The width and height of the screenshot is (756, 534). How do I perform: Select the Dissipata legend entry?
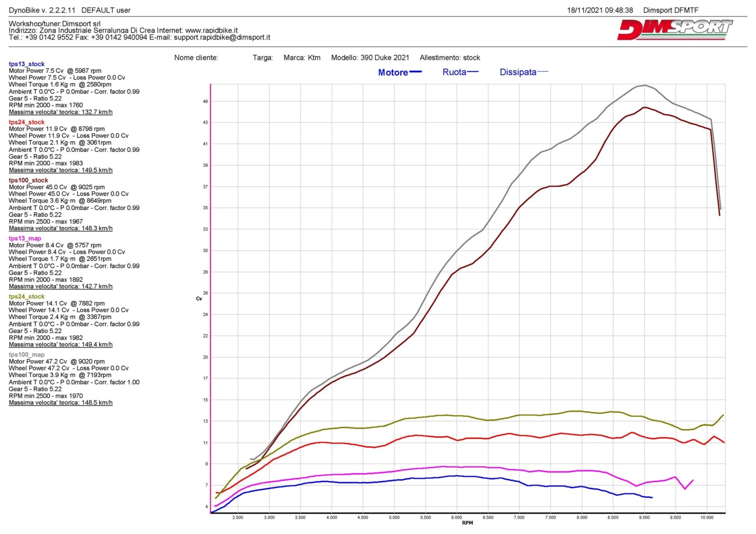518,72
